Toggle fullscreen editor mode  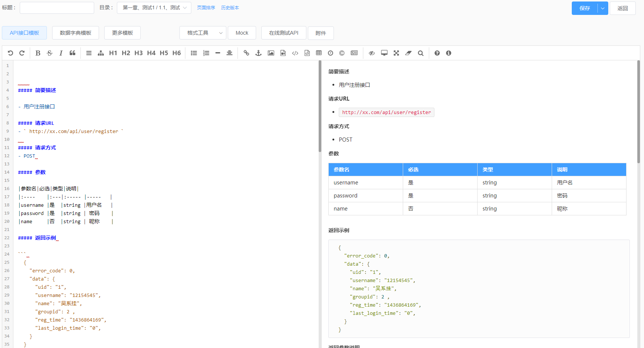pos(396,53)
